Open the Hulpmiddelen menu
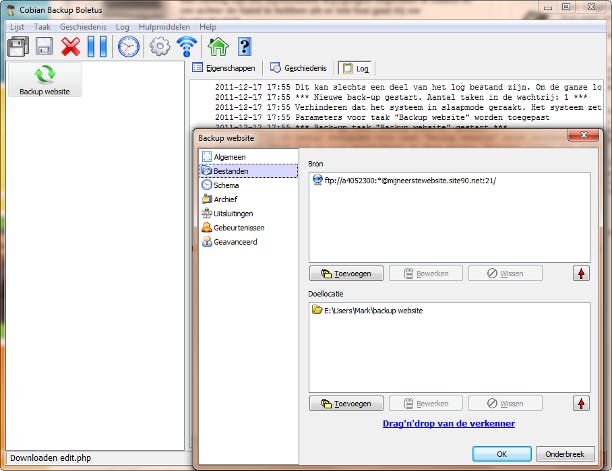 pyautogui.click(x=164, y=27)
